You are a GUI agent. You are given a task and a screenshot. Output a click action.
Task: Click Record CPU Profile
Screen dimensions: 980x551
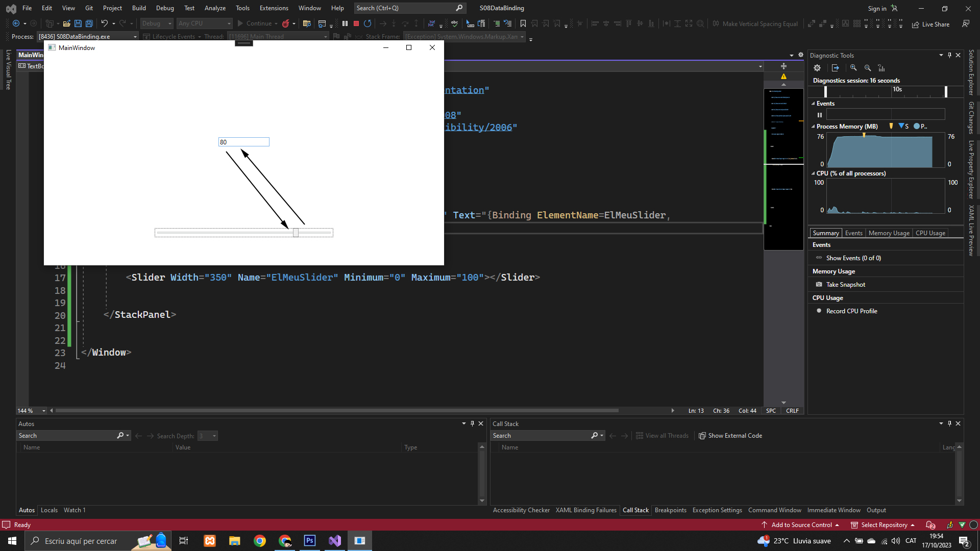[851, 311]
